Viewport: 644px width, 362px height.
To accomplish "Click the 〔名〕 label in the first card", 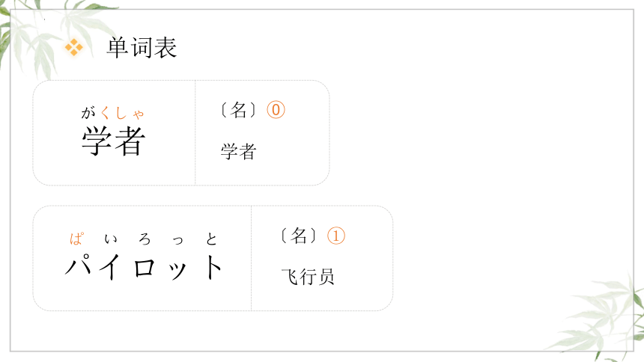I will tap(239, 110).
